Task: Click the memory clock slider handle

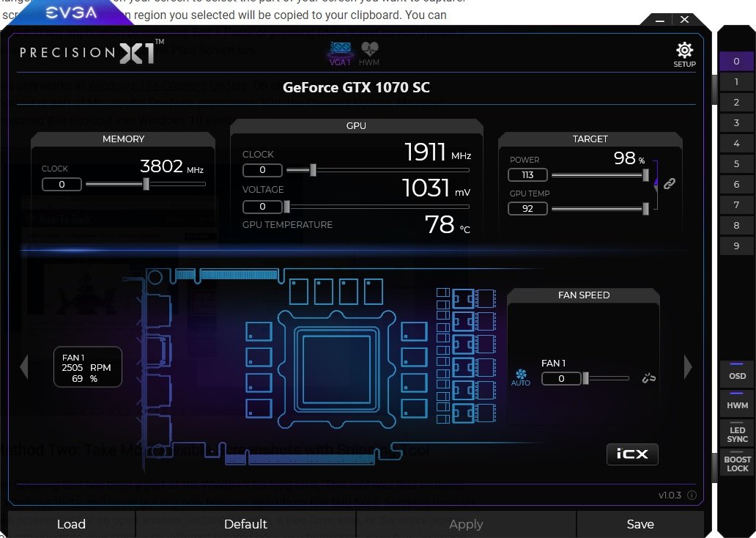Action: [146, 184]
